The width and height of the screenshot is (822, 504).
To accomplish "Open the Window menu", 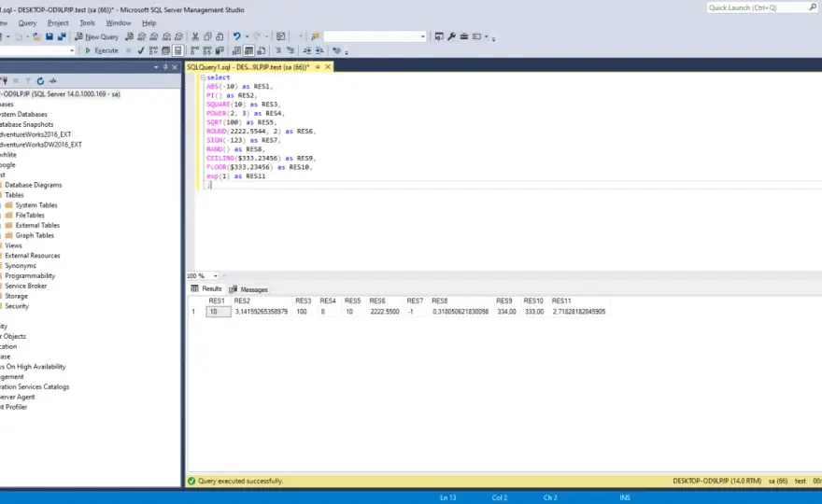I will (x=119, y=23).
